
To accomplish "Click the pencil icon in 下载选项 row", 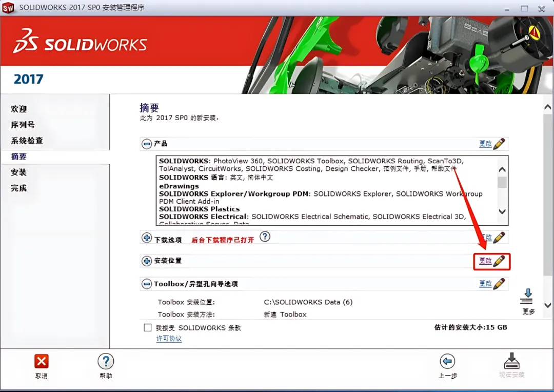I will pyautogui.click(x=499, y=238).
